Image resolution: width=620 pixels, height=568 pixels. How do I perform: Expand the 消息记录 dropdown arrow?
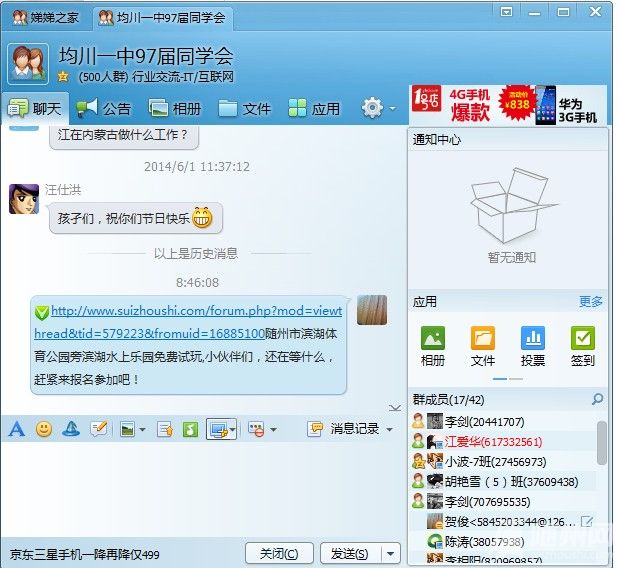click(x=389, y=429)
